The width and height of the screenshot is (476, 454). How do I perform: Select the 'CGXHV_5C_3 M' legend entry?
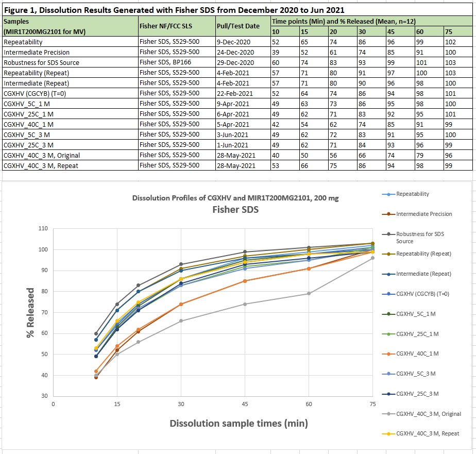click(x=409, y=374)
